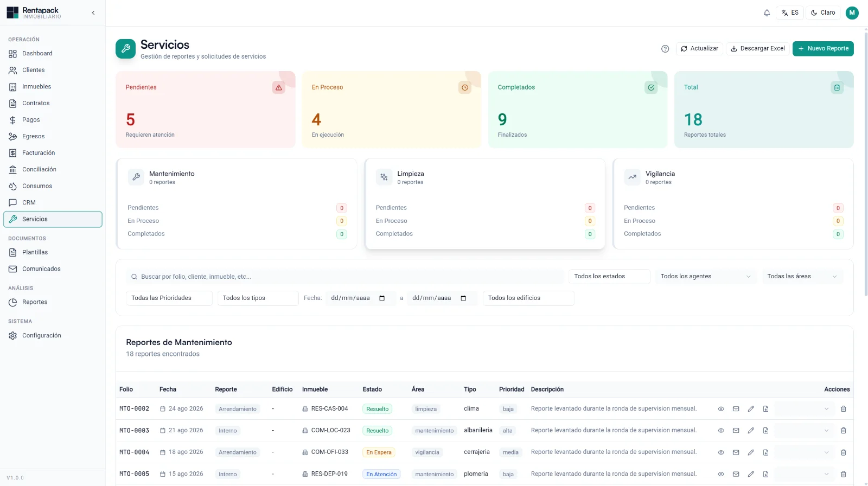Screen dimensions: 868x486
Task: Click the Pendientes warning icon
Action: point(278,87)
